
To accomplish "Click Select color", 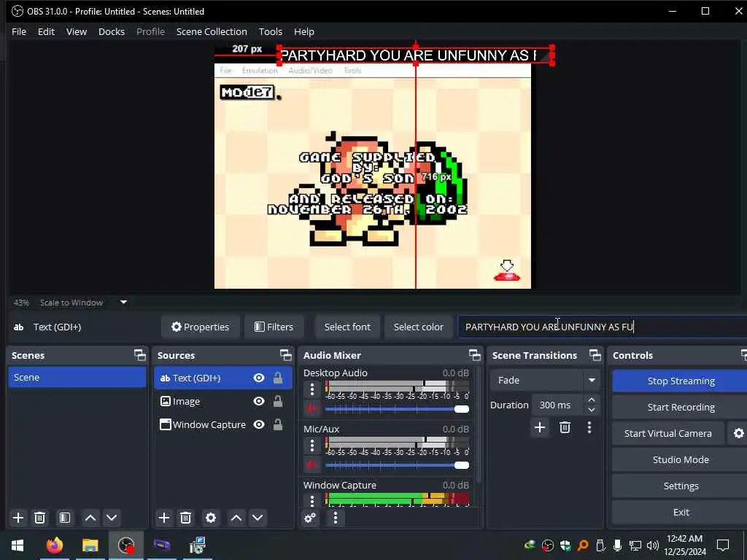I will 418,327.
